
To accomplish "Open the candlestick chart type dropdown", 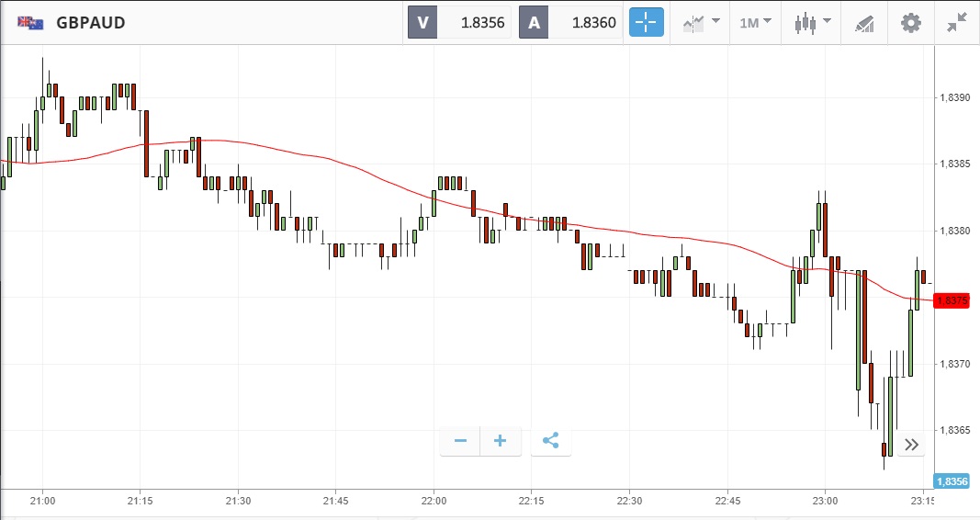I will [x=812, y=22].
